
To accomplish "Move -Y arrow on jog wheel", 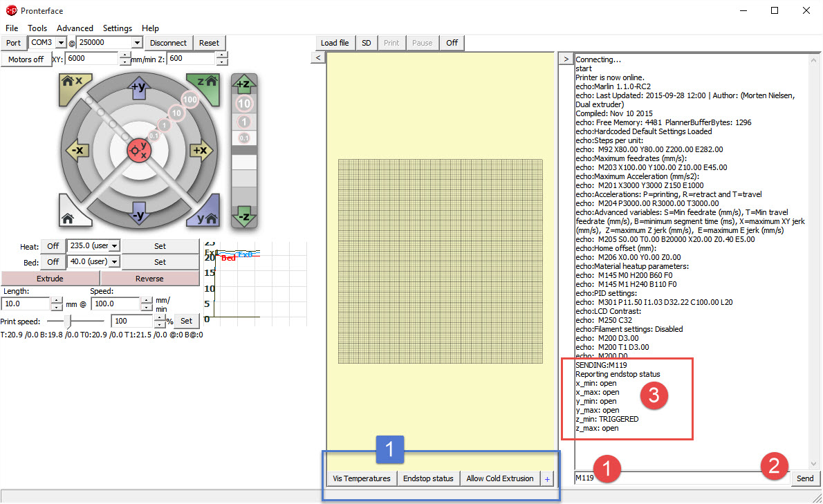I will pyautogui.click(x=138, y=214).
